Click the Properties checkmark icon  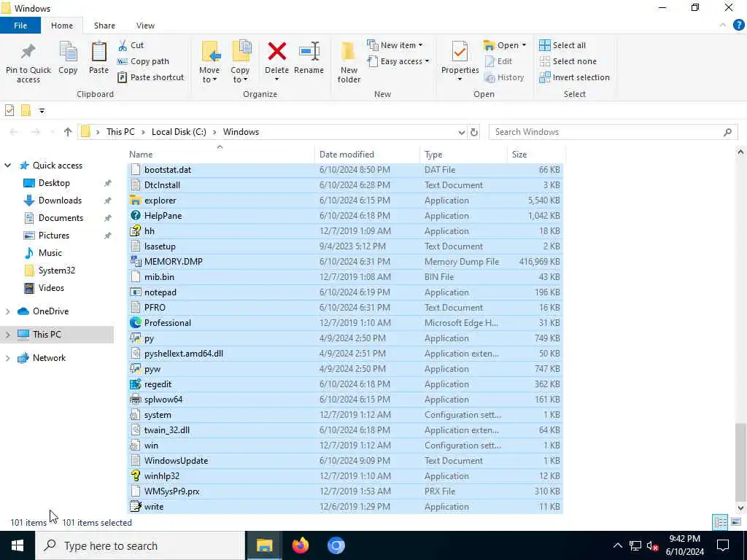click(460, 52)
